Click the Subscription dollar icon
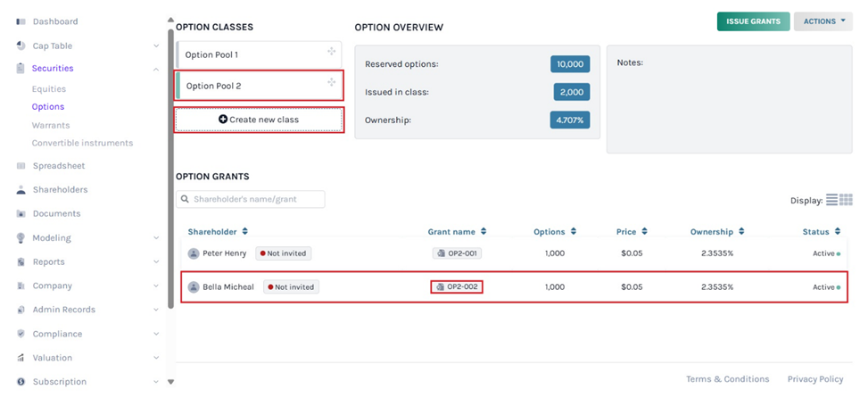 21,381
